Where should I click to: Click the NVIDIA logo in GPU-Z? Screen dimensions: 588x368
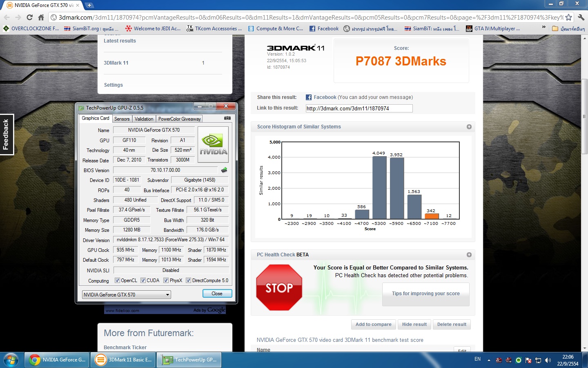click(213, 145)
